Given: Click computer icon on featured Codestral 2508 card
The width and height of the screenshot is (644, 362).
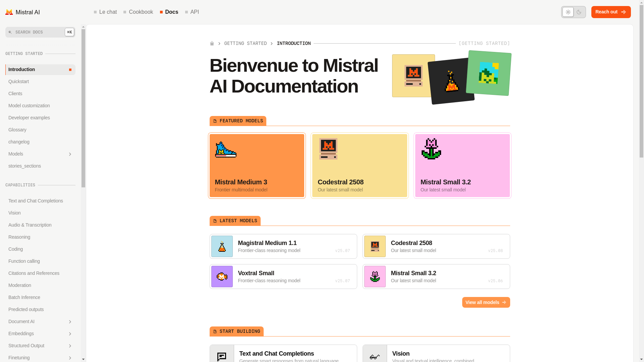Looking at the screenshot, I should click(x=328, y=149).
